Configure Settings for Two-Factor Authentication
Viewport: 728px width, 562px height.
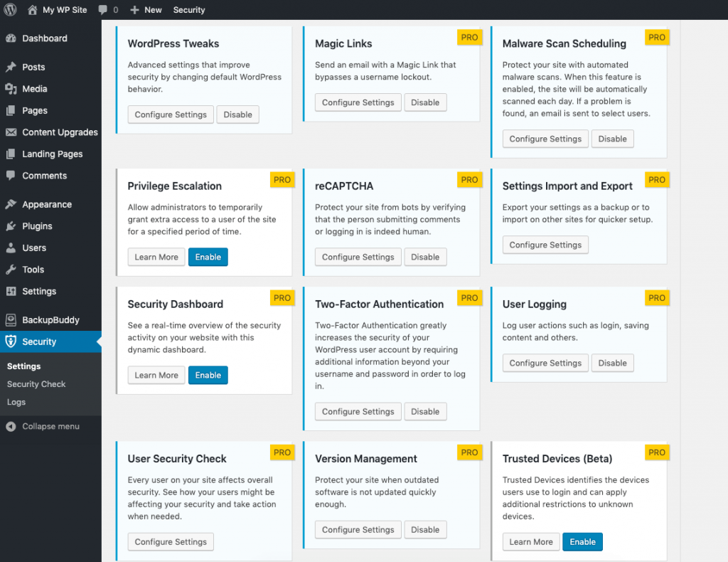coord(358,411)
